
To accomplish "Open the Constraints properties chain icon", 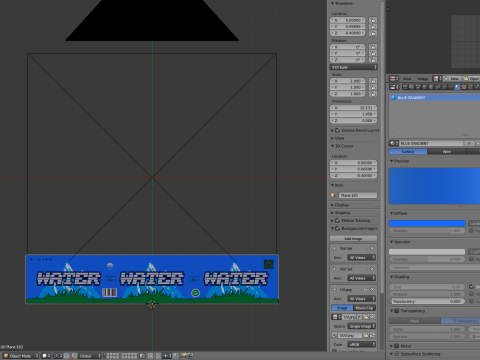I will click(438, 87).
